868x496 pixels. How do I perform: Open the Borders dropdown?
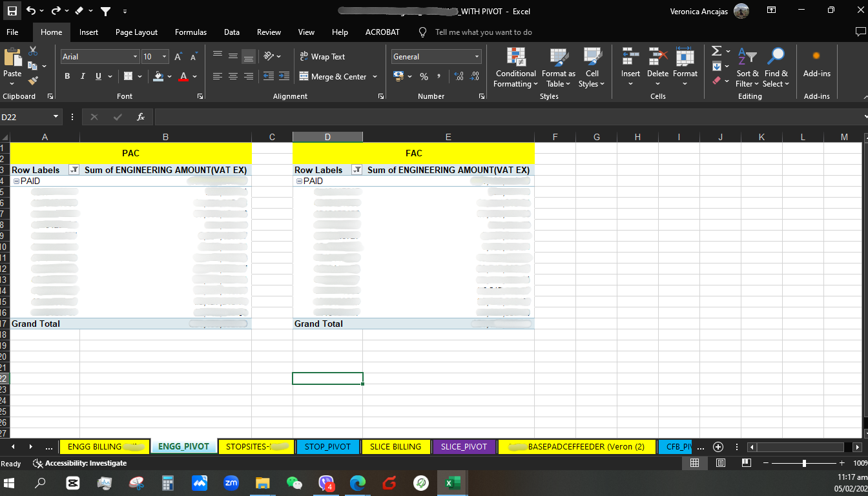140,76
